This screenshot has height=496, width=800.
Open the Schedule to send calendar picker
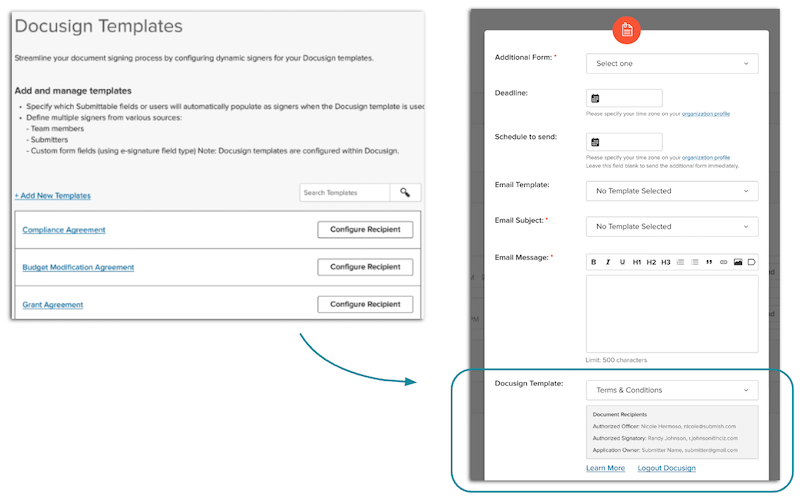(595, 142)
